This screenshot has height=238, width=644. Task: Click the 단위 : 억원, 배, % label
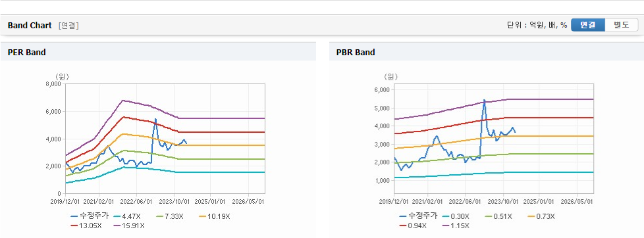pyautogui.click(x=537, y=26)
